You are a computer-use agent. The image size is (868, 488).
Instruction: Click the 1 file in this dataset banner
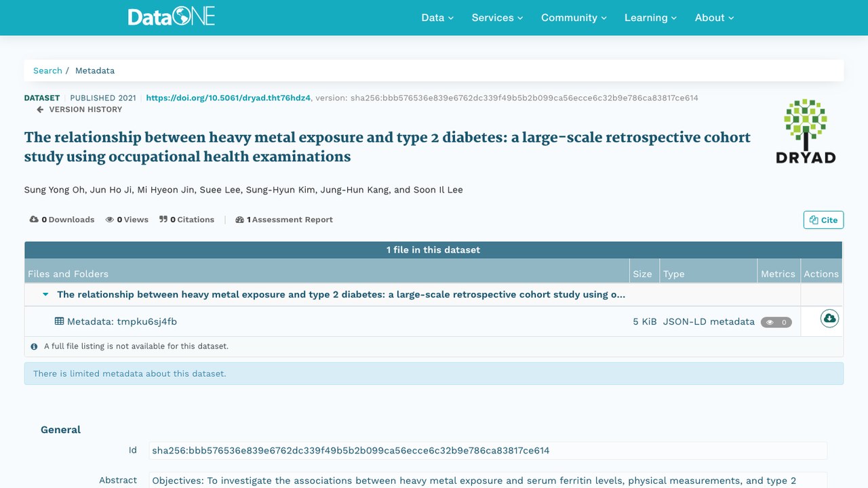[x=433, y=249]
